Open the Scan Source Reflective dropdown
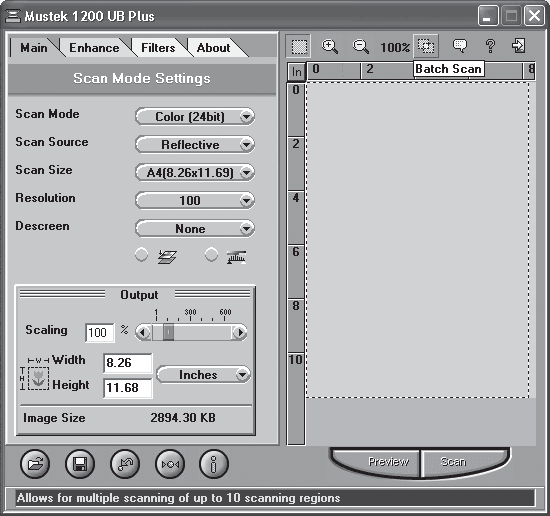 pyautogui.click(x=195, y=145)
